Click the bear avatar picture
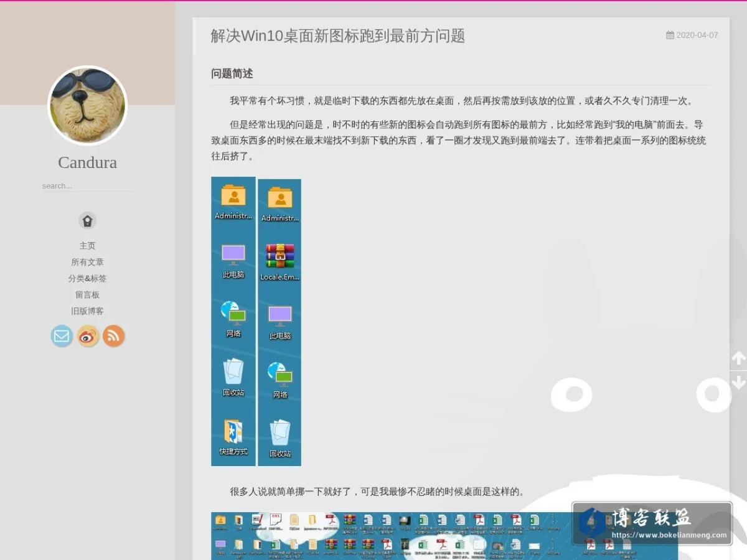Screen dimensions: 747x560 click(x=88, y=106)
